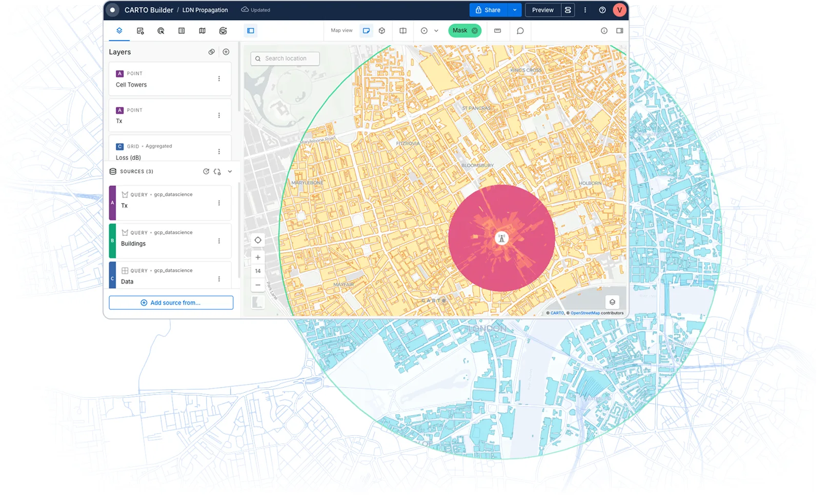
Task: Expand the Share dropdown arrow
Action: point(515,10)
